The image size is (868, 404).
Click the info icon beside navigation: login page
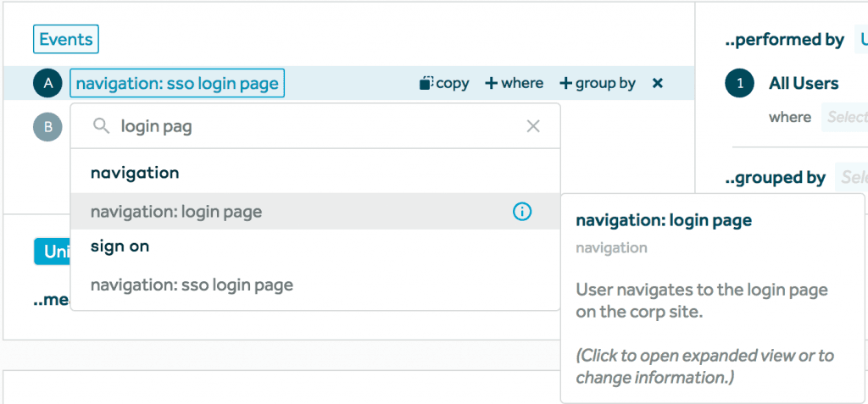pyautogui.click(x=523, y=212)
